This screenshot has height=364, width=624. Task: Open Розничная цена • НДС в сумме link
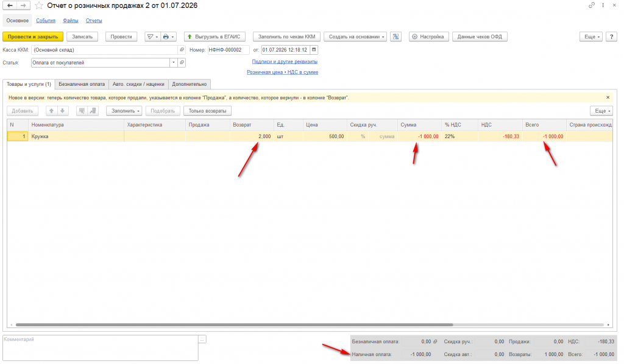(283, 72)
